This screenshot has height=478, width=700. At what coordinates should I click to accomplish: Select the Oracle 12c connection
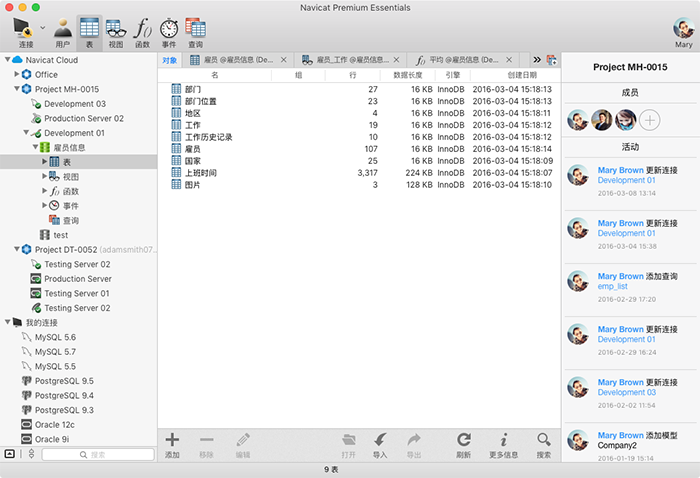tap(54, 424)
